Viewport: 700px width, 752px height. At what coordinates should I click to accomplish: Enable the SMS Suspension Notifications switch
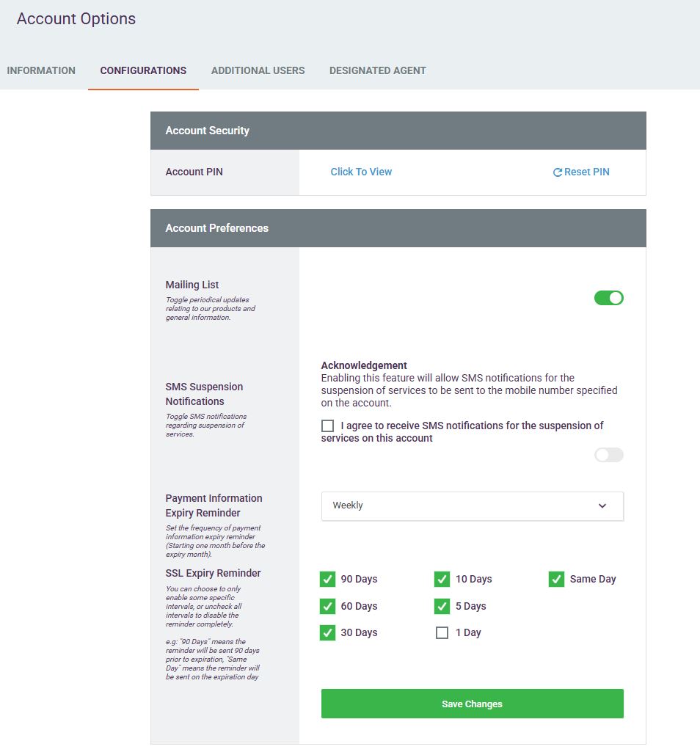point(608,455)
